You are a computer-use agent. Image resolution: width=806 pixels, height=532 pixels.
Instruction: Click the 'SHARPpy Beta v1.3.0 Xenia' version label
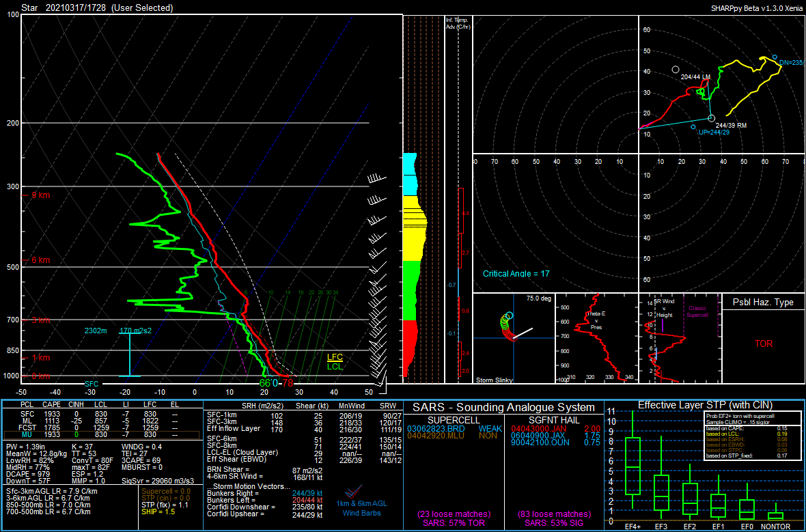pos(756,8)
